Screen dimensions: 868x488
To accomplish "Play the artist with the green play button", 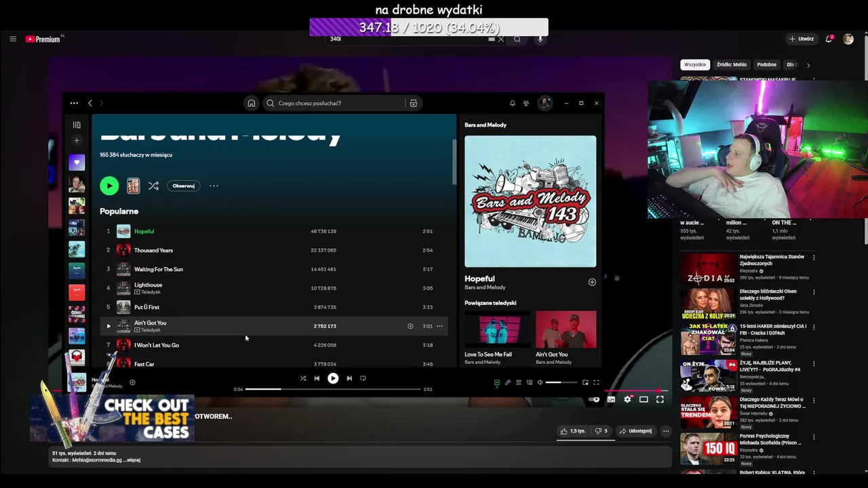I will (109, 186).
